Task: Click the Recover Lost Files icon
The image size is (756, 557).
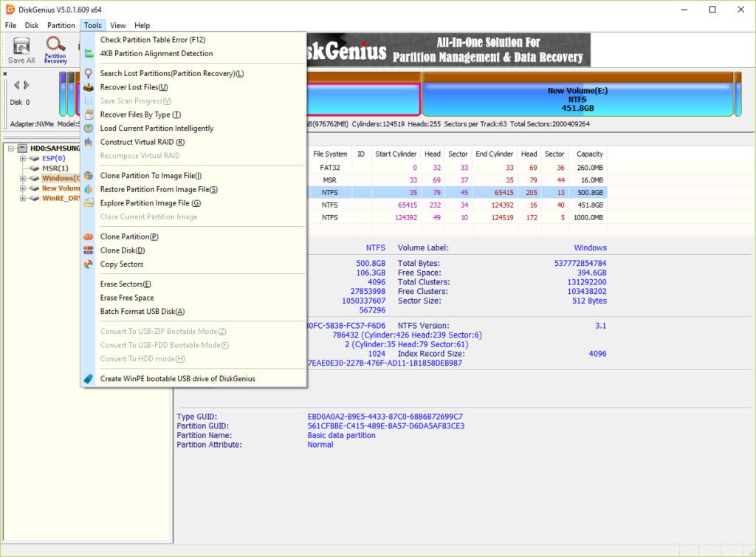Action: click(x=89, y=87)
